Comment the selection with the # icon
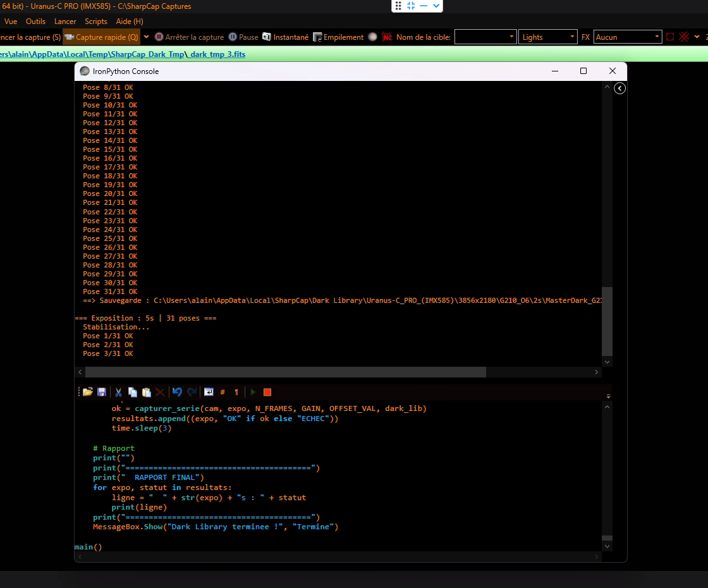The width and height of the screenshot is (708, 588). 223,392
